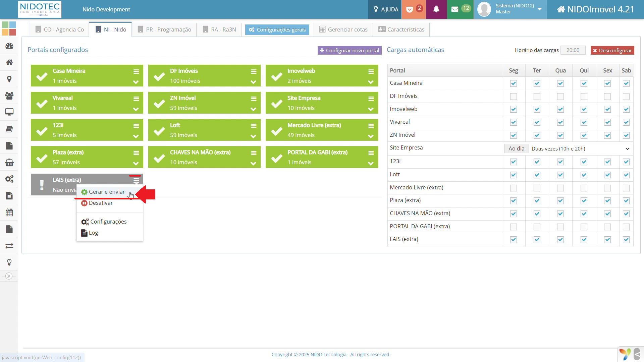Screen dimensions: 644x362
Task: Open the hamburger menu on DF Imóveis card
Action: coord(254,71)
